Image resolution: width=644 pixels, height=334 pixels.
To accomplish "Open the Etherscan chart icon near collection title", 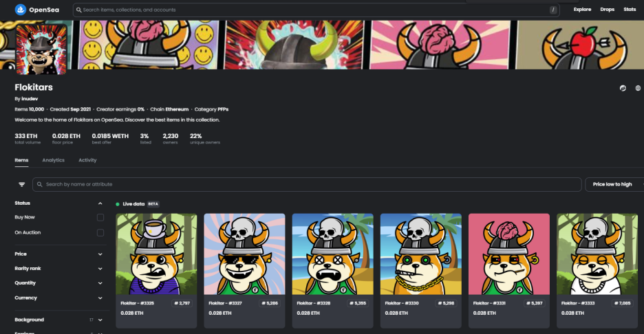I will [x=623, y=88].
